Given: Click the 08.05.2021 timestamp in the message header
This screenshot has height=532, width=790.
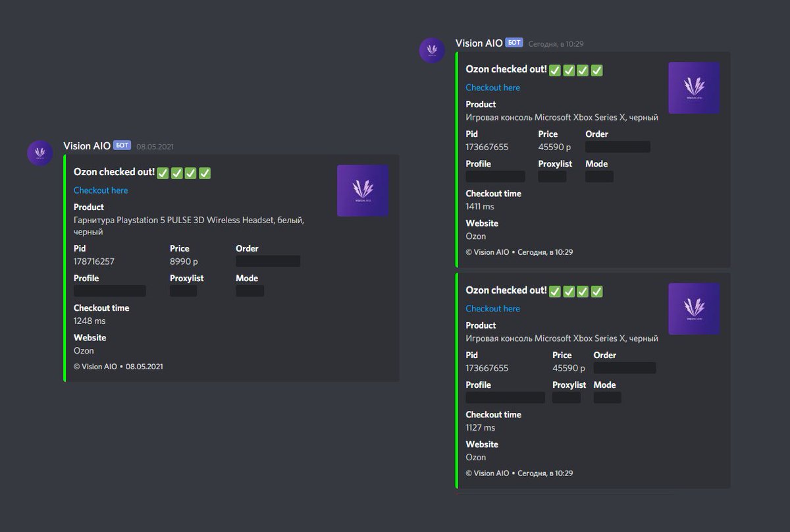Looking at the screenshot, I should pos(155,146).
